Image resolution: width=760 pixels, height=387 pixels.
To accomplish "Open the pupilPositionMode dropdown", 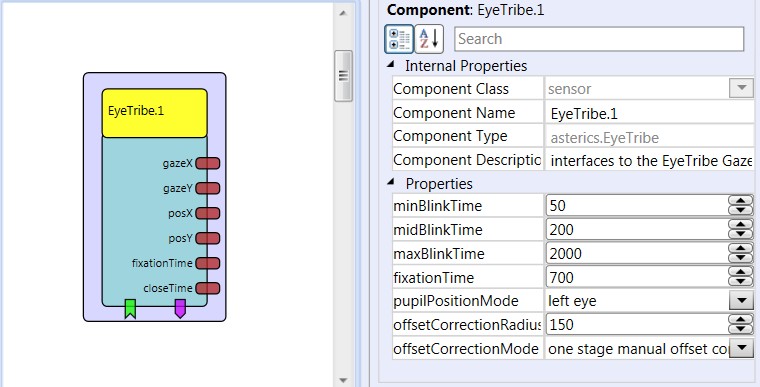I will [x=741, y=301].
